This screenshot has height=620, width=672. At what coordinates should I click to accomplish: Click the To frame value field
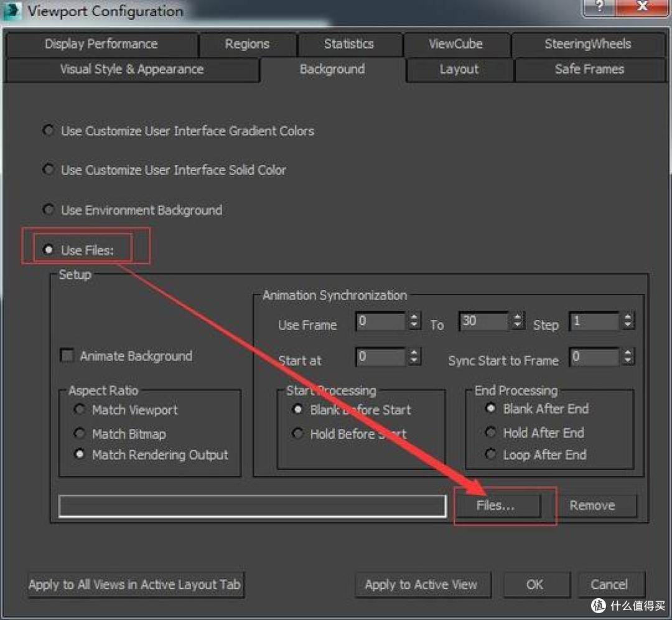tap(484, 321)
